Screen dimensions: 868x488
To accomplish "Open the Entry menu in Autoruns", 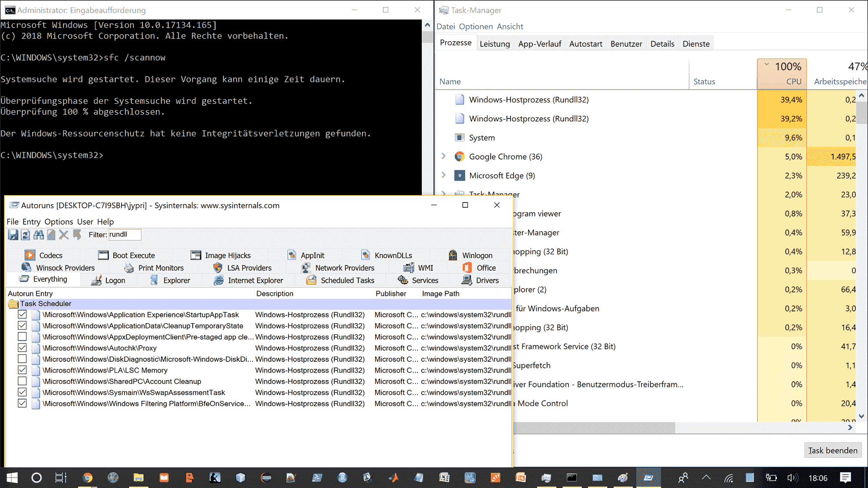I will tap(31, 222).
